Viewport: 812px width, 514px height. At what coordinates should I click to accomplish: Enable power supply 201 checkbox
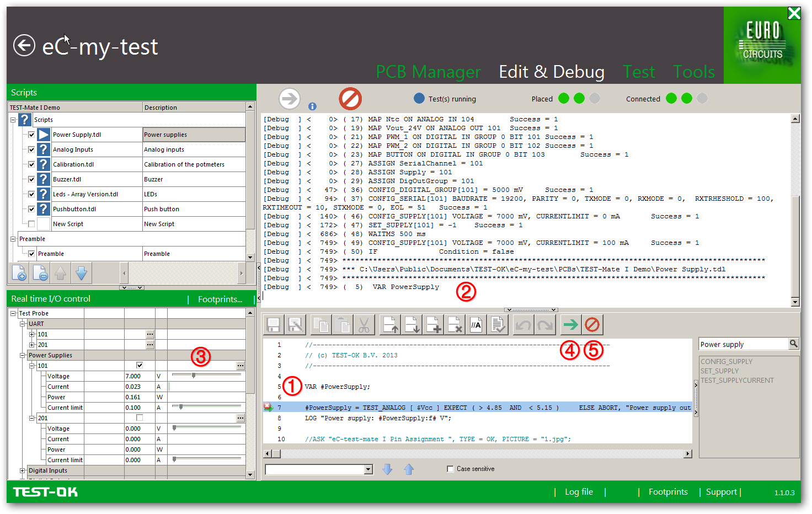click(140, 417)
